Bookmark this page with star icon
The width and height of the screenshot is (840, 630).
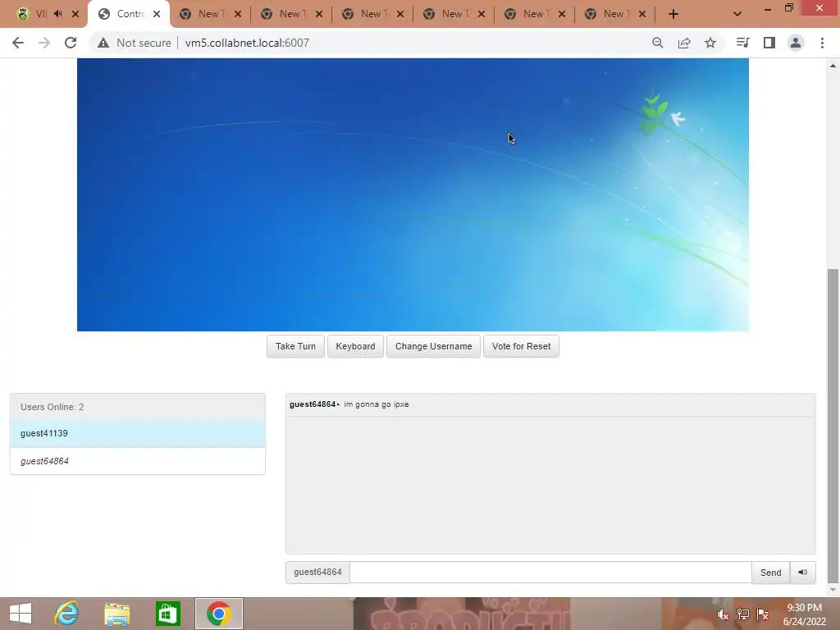tap(710, 43)
